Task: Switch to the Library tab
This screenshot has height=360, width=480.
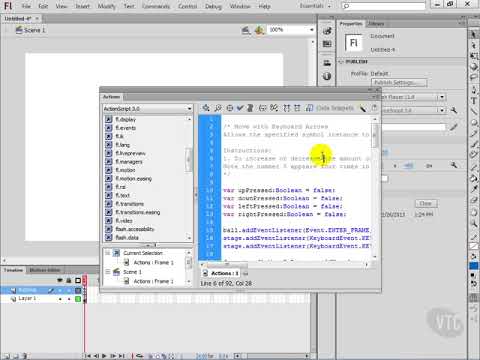Action: coord(376,24)
